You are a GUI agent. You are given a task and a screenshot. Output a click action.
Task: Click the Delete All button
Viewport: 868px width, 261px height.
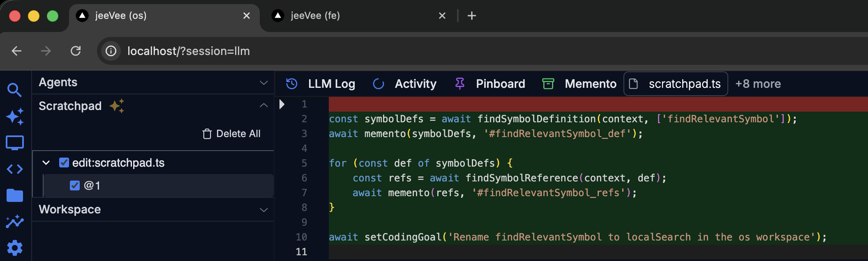(x=232, y=134)
